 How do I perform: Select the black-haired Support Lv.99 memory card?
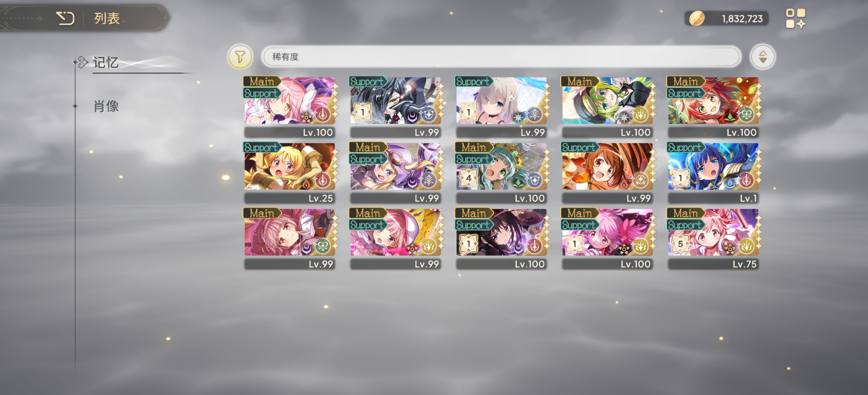[396, 106]
